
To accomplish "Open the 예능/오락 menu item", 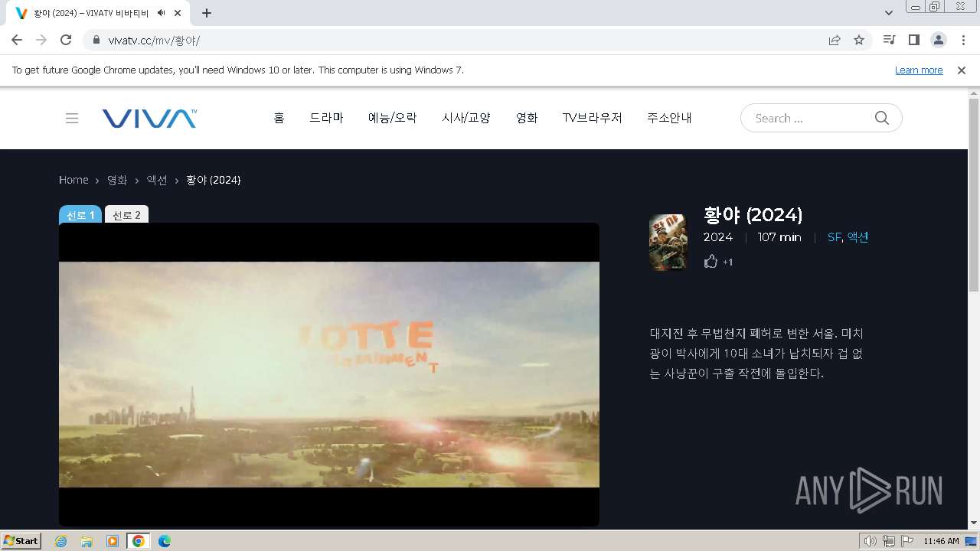I will (393, 118).
